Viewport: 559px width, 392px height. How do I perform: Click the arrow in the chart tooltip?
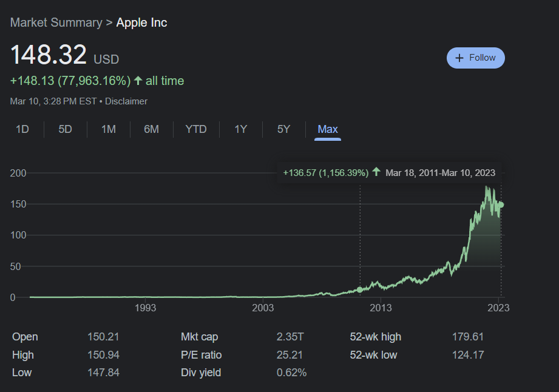tap(376, 172)
